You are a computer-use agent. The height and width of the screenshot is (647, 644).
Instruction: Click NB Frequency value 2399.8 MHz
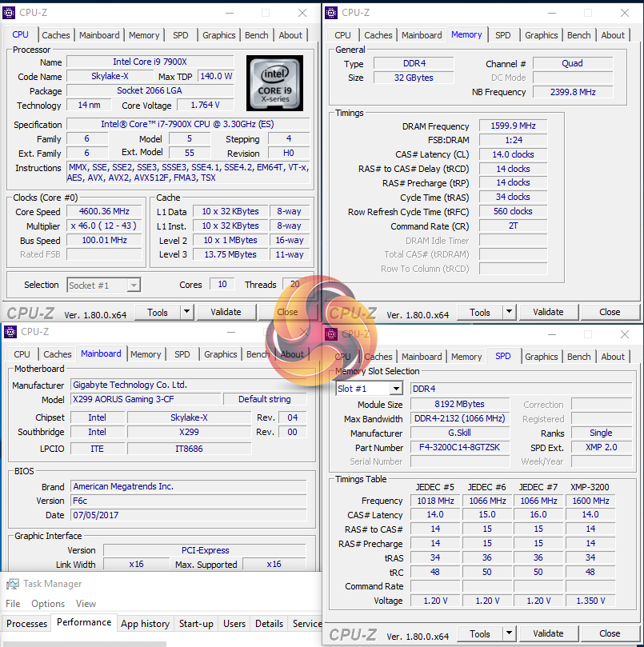click(x=573, y=92)
